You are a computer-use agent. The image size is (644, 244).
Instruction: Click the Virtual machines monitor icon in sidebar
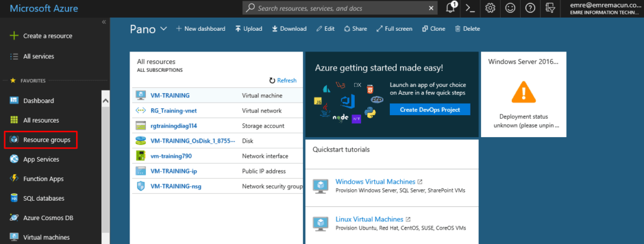[x=14, y=238]
